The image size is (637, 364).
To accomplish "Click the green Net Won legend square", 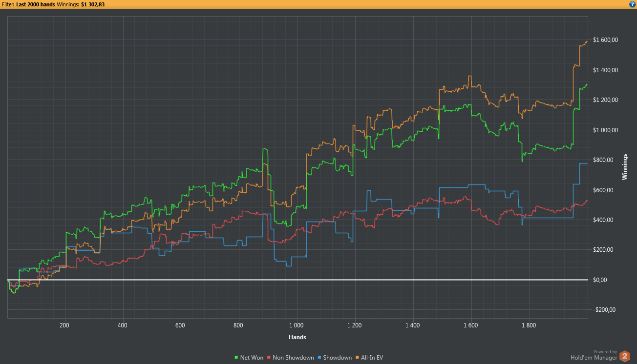I will (237, 358).
